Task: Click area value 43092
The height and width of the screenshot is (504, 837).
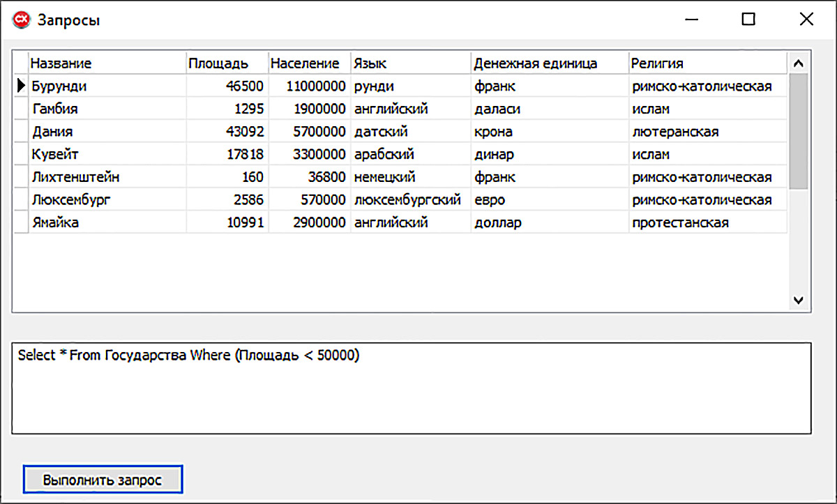Action: [227, 131]
